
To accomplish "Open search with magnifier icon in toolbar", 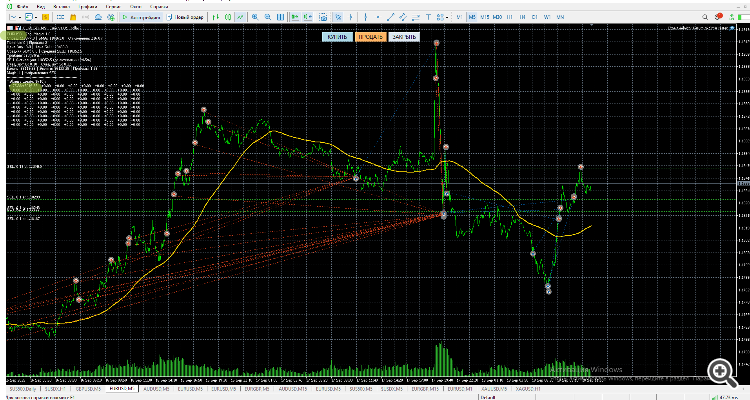I will pyautogui.click(x=705, y=17).
